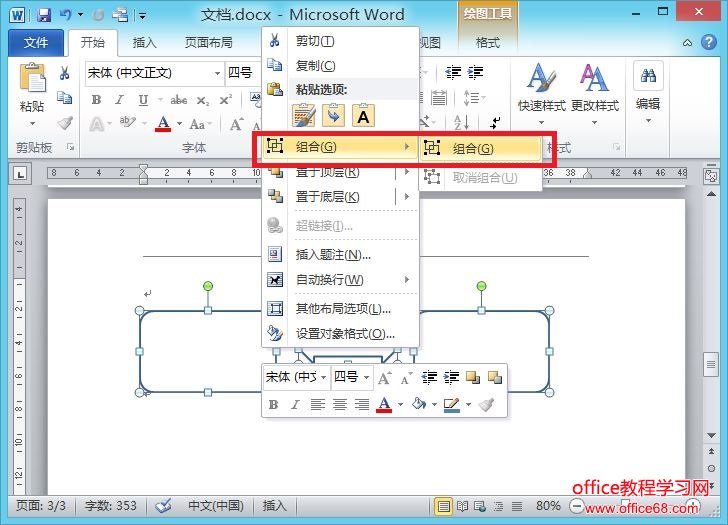Switch to the 页面布局 Page Layout tab
Image resolution: width=728 pixels, height=525 pixels.
(208, 43)
